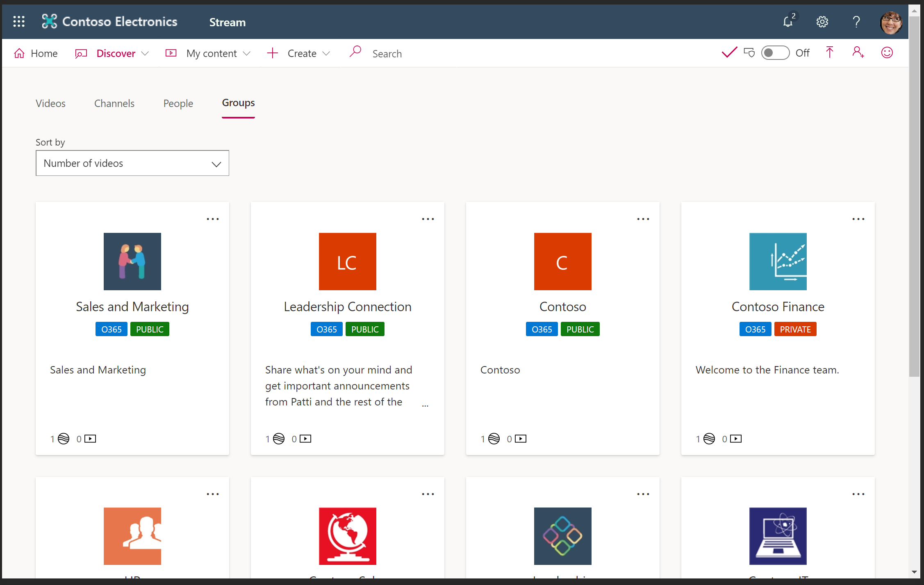Click the colorful diamonds group thumbnail
The image size is (924, 585).
563,536
